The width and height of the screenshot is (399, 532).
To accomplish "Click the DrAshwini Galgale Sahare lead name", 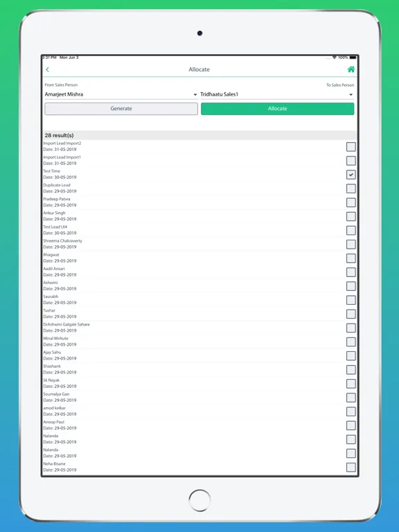I will point(66,324).
